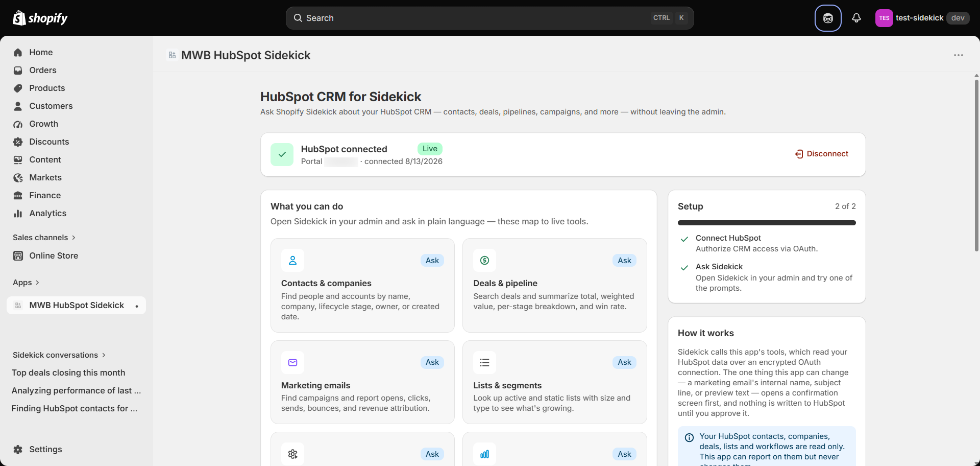The height and width of the screenshot is (466, 980).
Task: Click the Deals & pipeline dollar icon
Action: [x=484, y=261]
